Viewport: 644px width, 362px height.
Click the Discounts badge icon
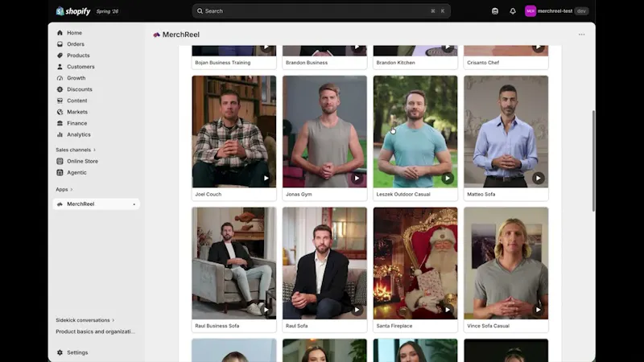[60, 89]
